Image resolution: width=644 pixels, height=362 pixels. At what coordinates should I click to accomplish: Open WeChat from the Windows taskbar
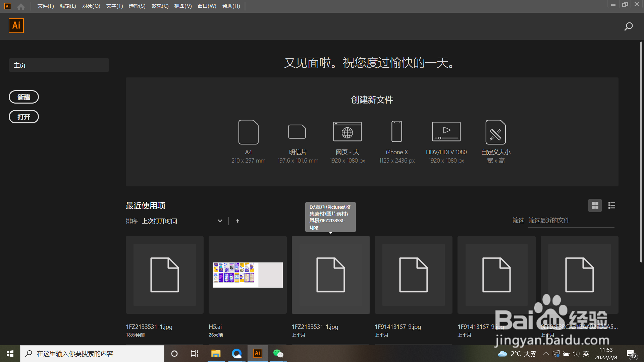[x=278, y=354]
